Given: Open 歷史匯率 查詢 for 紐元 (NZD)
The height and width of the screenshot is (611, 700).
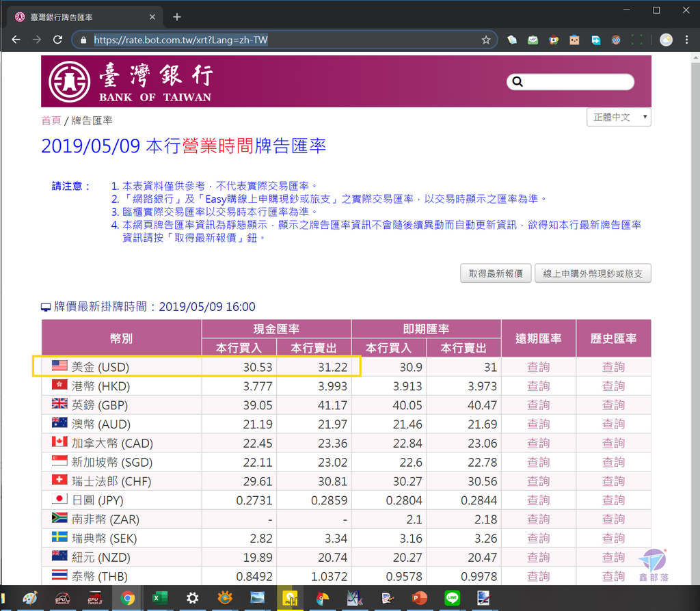Looking at the screenshot, I should click(x=613, y=558).
